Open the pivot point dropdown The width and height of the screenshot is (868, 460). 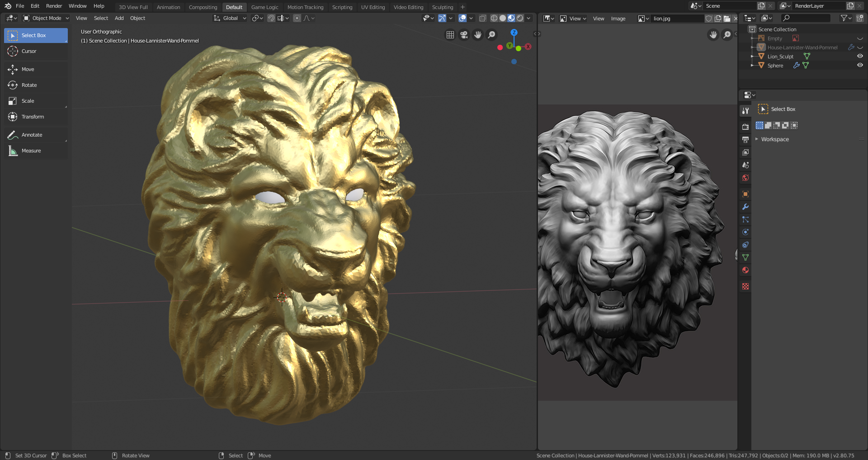[257, 18]
